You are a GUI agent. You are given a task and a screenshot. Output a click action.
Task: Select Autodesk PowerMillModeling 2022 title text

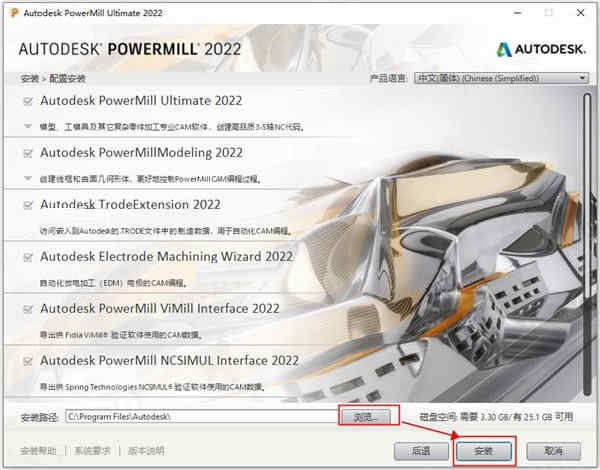[x=142, y=153]
